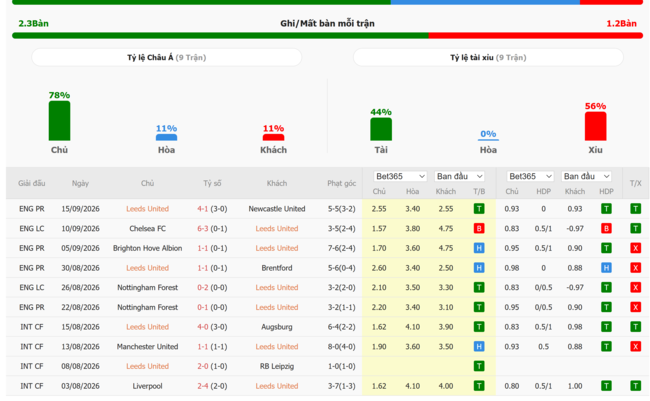Click odds 4.75 in Chelsea row
The image size is (650, 401).
coord(446,228)
